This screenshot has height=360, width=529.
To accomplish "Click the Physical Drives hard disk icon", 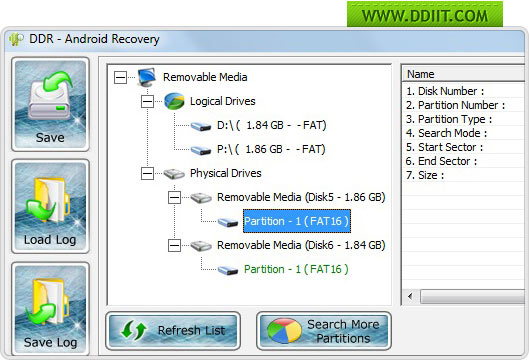I will click(x=174, y=174).
